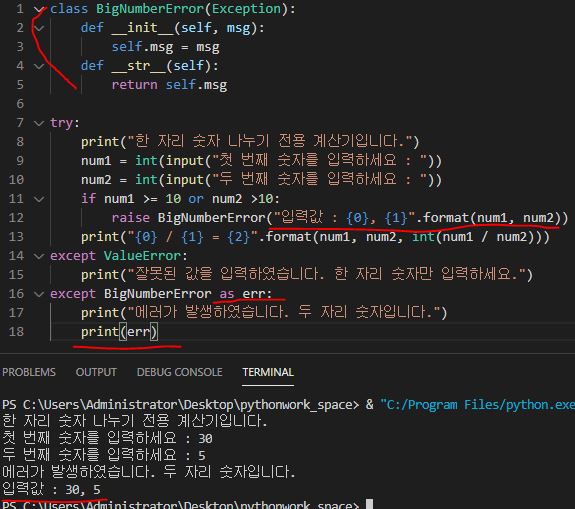Click line number 1 in the gutter
Viewport: 575px width, 509px height.
20,9
